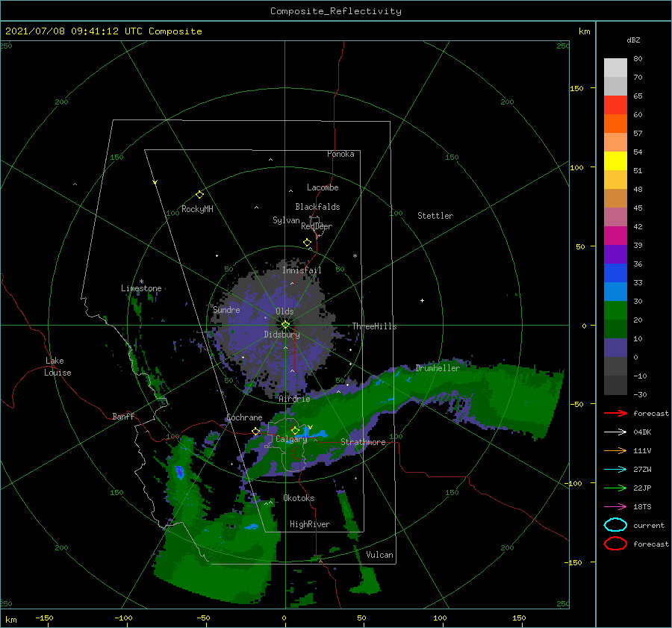Click the Calgary city label
Screen dimensions: 672x628
[x=291, y=439]
